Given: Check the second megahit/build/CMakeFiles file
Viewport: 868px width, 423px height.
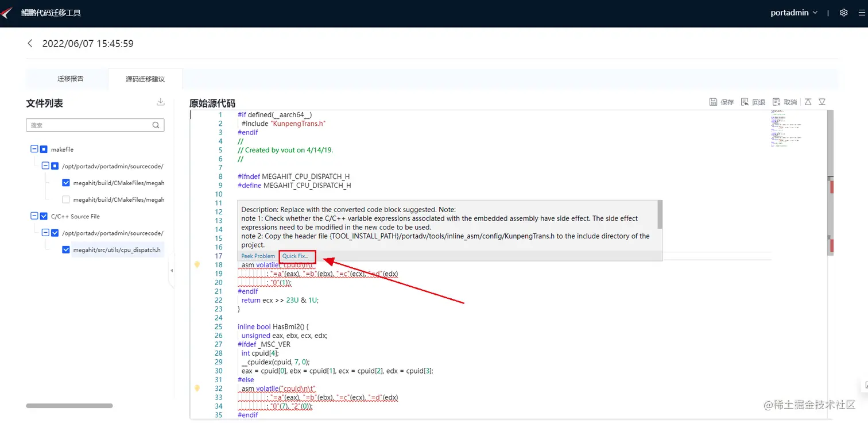Looking at the screenshot, I should tap(66, 199).
